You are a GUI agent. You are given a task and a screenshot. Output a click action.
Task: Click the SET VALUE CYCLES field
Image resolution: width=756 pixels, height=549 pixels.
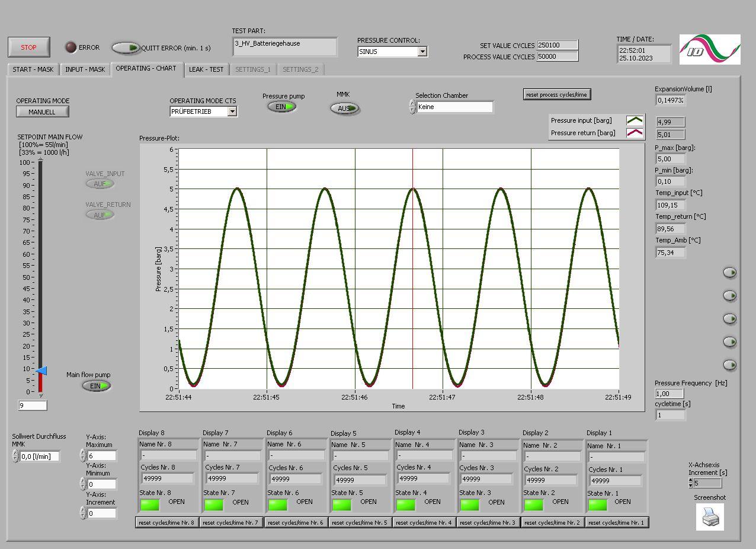[x=557, y=45]
